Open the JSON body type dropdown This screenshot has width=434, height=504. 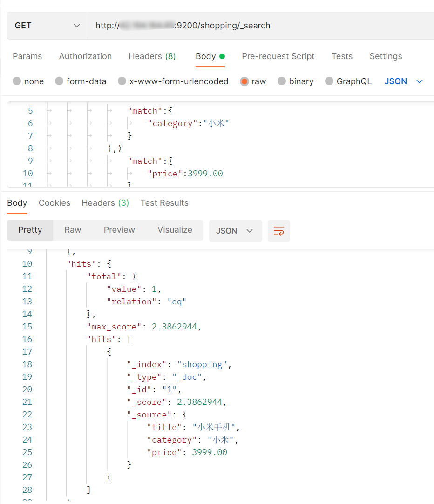tap(403, 81)
